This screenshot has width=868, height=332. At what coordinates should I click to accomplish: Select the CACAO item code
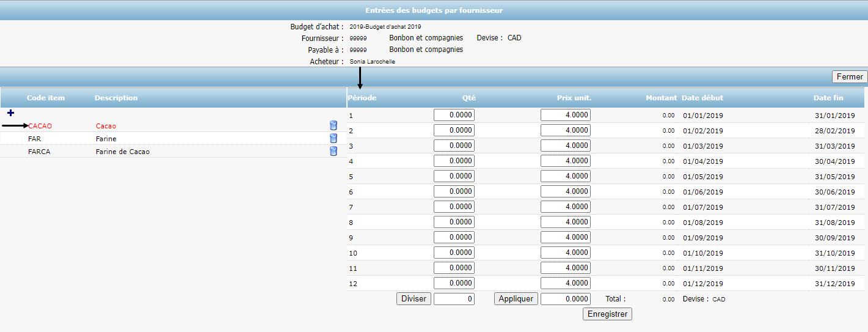pyautogui.click(x=40, y=126)
